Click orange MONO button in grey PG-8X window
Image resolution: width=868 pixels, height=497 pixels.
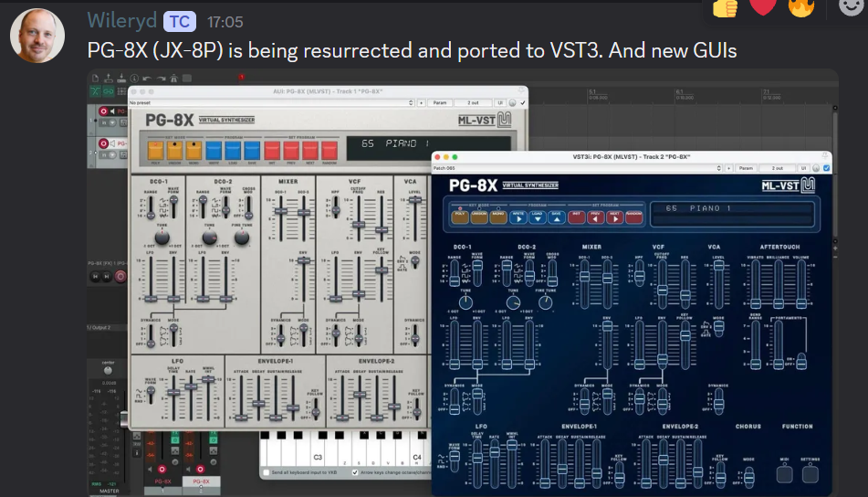(x=193, y=151)
